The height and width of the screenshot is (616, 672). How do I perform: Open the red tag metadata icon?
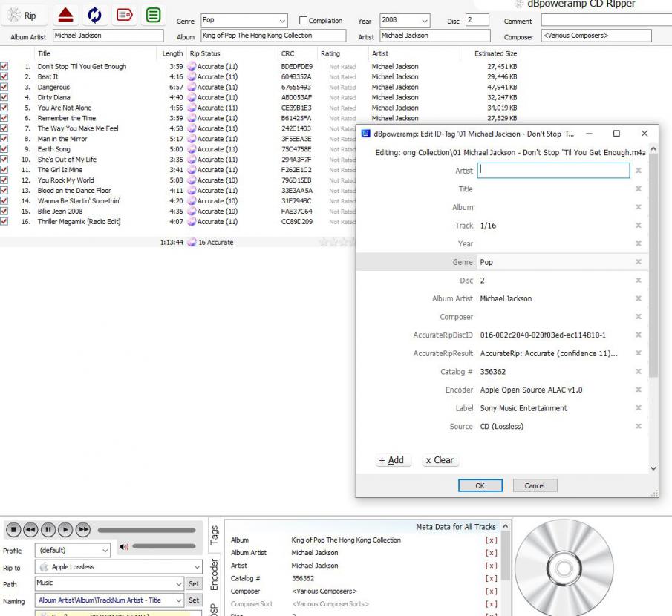point(124,15)
